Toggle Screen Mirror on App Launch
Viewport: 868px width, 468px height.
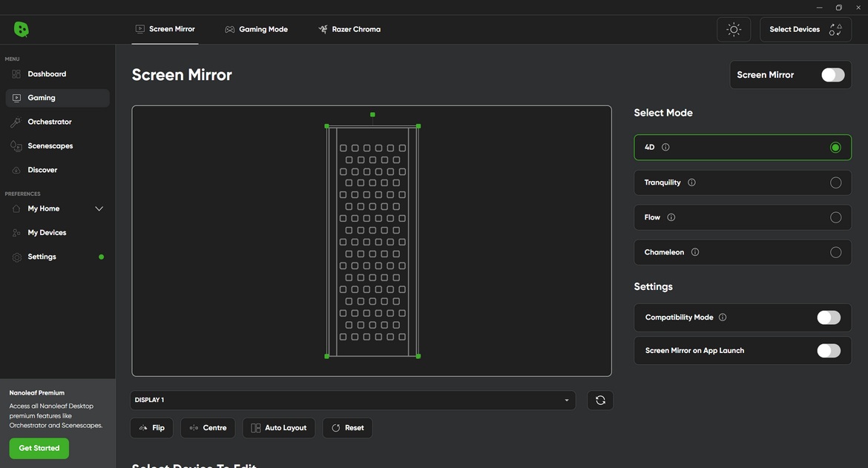829,351
